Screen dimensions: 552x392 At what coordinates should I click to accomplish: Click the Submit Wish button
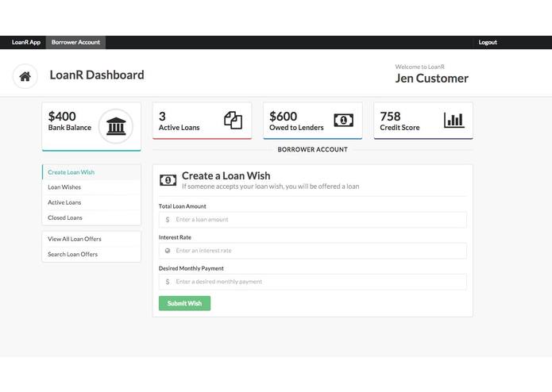click(x=184, y=303)
